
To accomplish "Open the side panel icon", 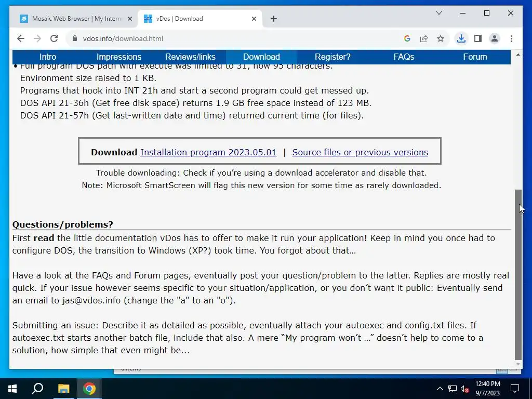I will tap(478, 38).
